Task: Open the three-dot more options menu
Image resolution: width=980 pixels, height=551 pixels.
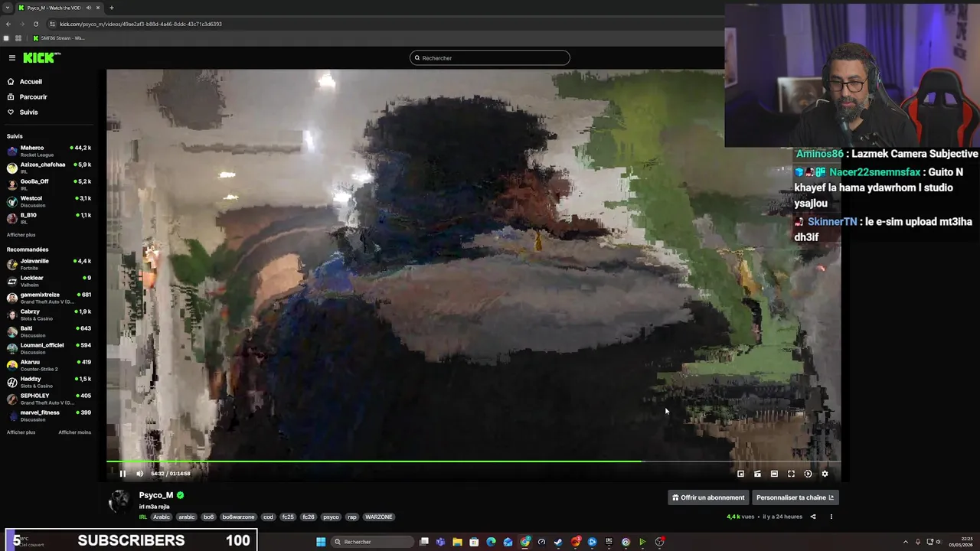Action: 831,517
